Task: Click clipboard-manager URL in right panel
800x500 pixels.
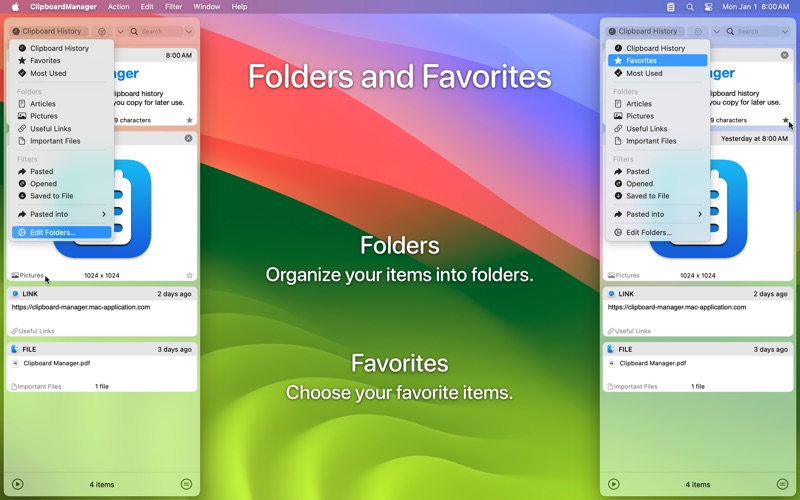Action: coord(677,307)
